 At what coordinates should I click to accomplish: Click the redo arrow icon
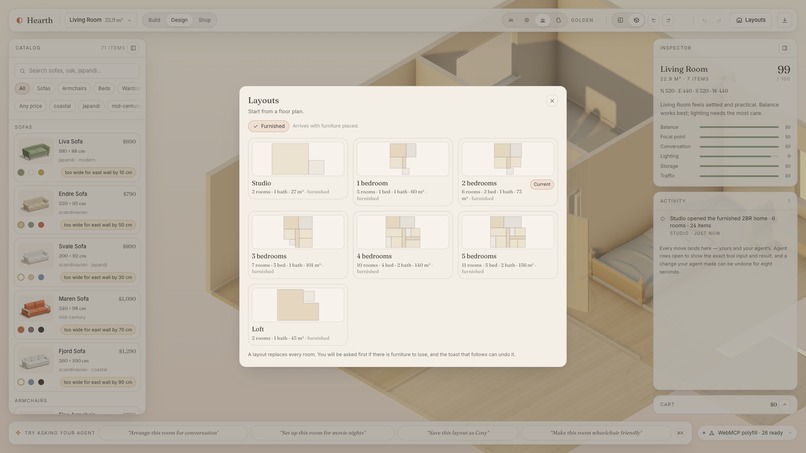pos(719,20)
